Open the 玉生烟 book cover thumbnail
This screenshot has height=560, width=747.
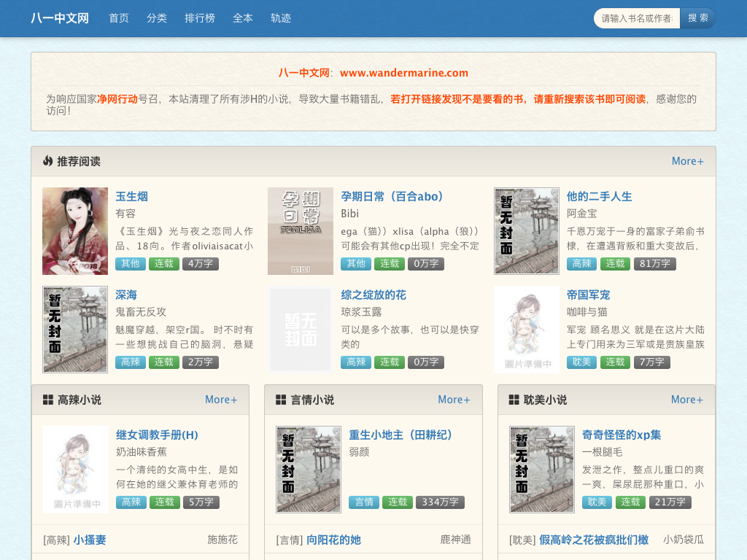75,231
